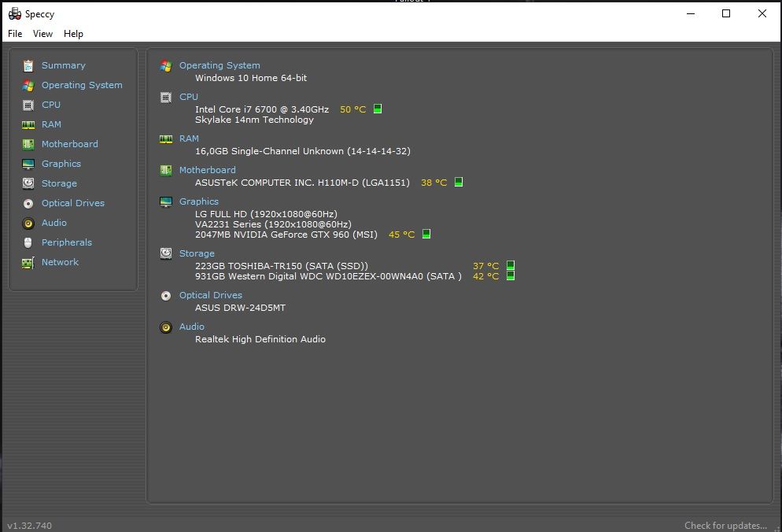Click the green Western Digital temperature indicator
This screenshot has height=532, width=782.
click(x=511, y=275)
